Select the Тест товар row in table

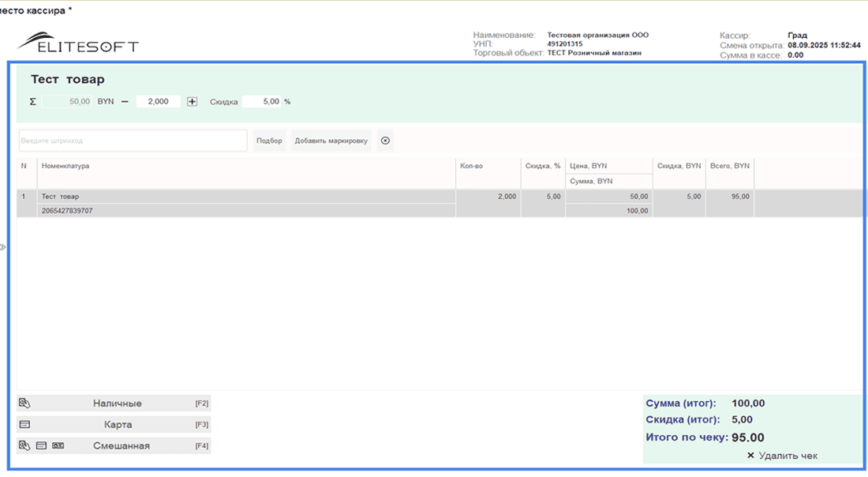pos(237,197)
